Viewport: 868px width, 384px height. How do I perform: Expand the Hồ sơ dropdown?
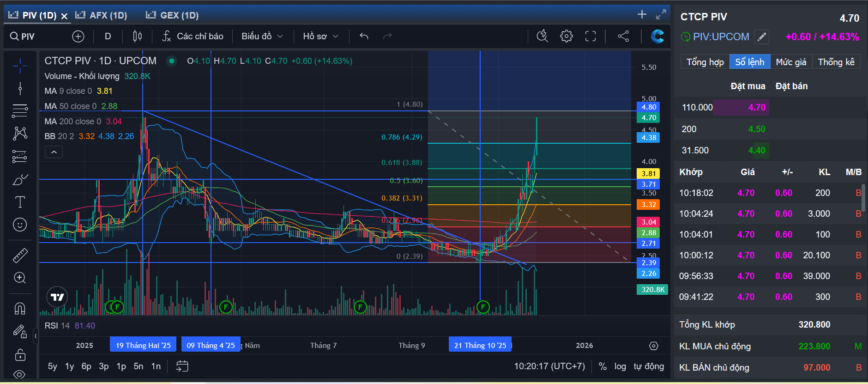pos(320,36)
